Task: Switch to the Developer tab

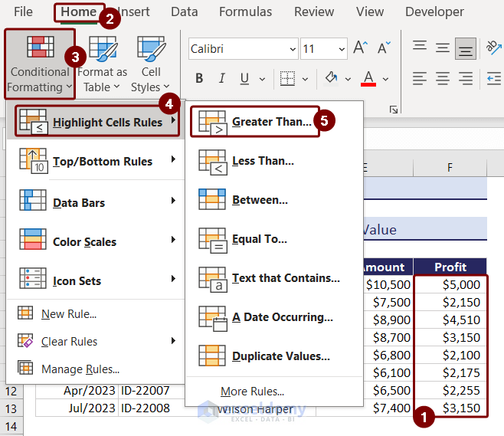Action: pos(434,12)
